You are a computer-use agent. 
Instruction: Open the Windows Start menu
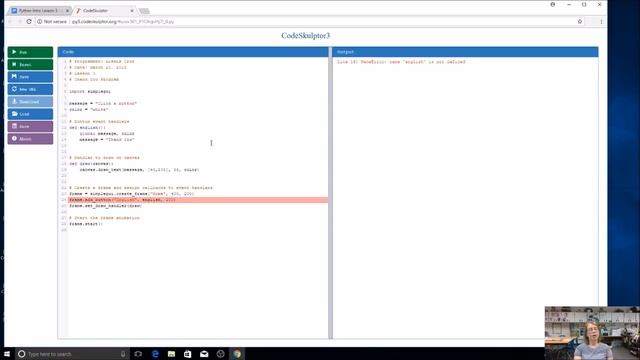(7, 354)
